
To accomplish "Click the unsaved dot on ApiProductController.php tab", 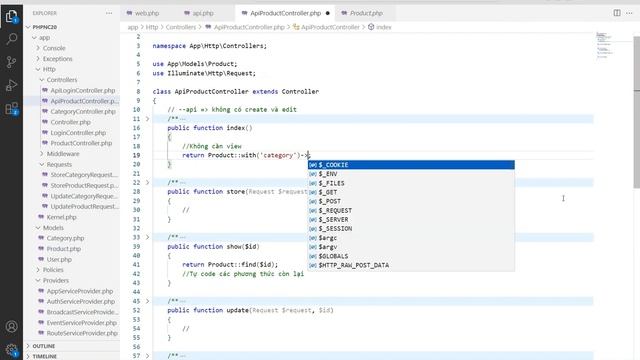I will click(327, 13).
